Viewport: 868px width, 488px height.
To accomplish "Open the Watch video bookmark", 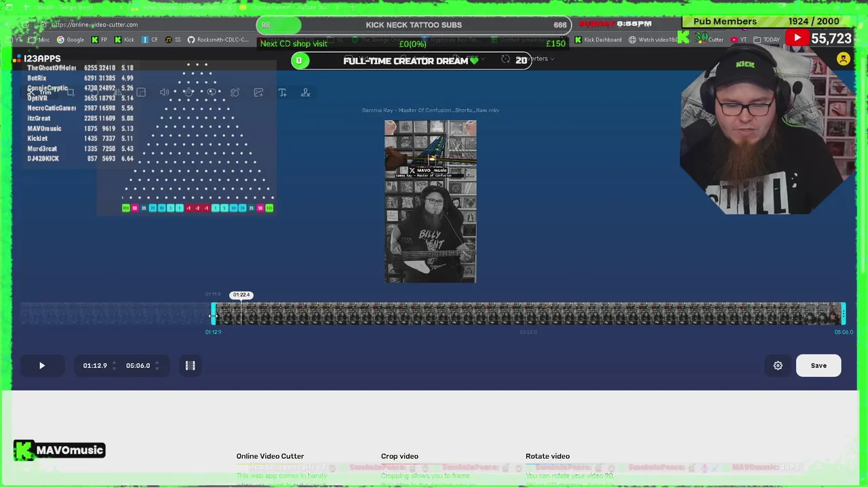I will pyautogui.click(x=654, y=40).
